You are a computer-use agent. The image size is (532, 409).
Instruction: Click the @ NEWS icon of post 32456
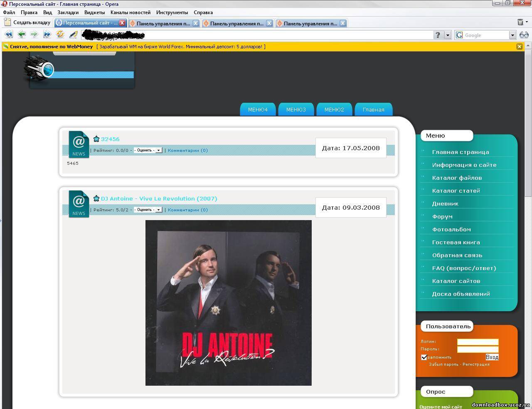[79, 144]
